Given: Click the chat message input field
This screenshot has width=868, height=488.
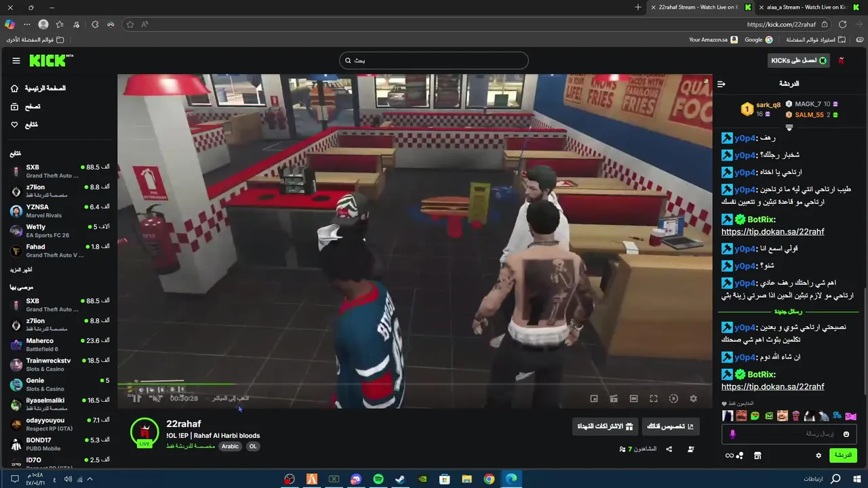Looking at the screenshot, I should point(790,434).
